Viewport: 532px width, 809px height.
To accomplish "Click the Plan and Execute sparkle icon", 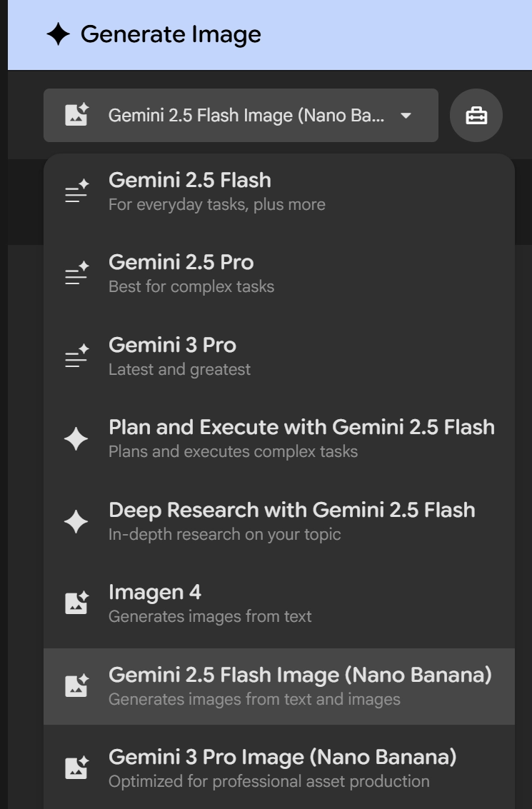I will point(76,439).
